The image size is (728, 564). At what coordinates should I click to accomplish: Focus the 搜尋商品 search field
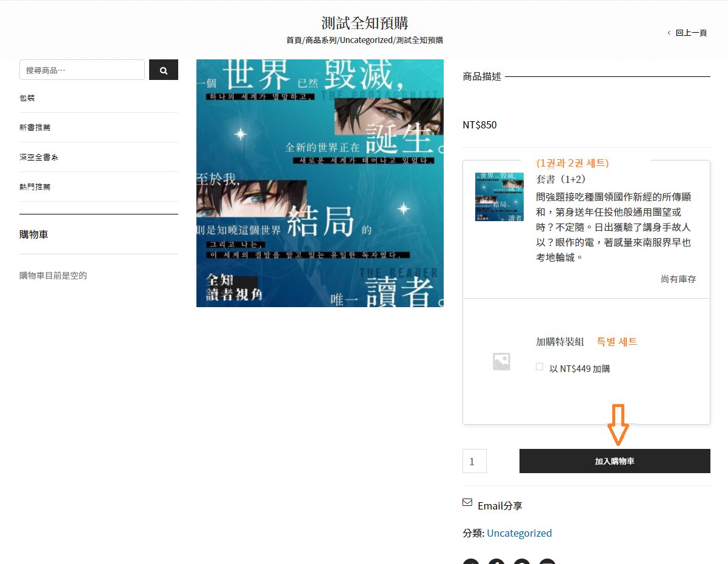coord(82,70)
